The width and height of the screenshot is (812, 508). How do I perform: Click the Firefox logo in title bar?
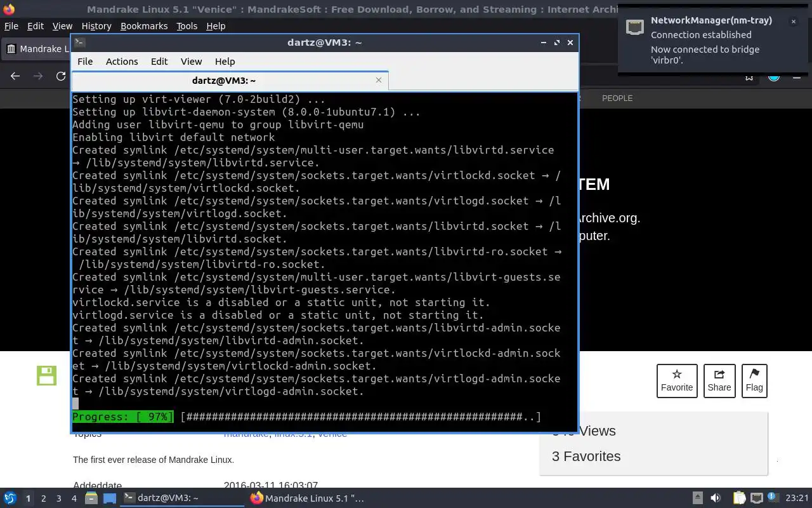(8, 9)
